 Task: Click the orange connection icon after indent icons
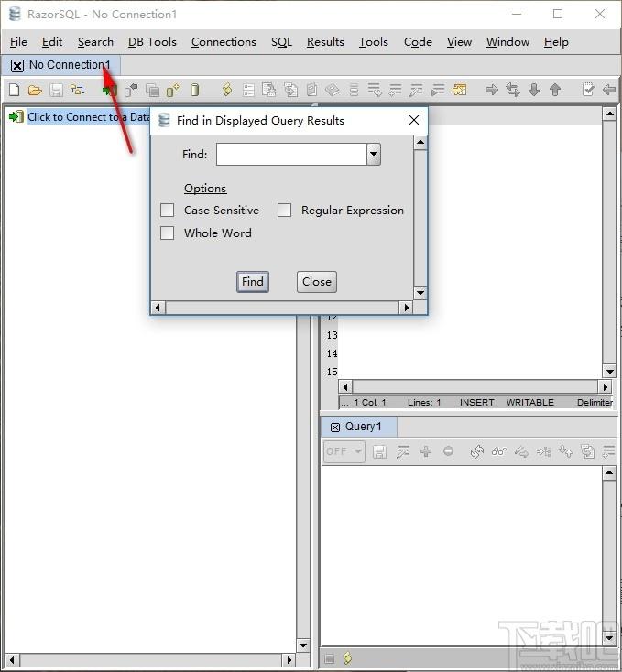pos(459,90)
